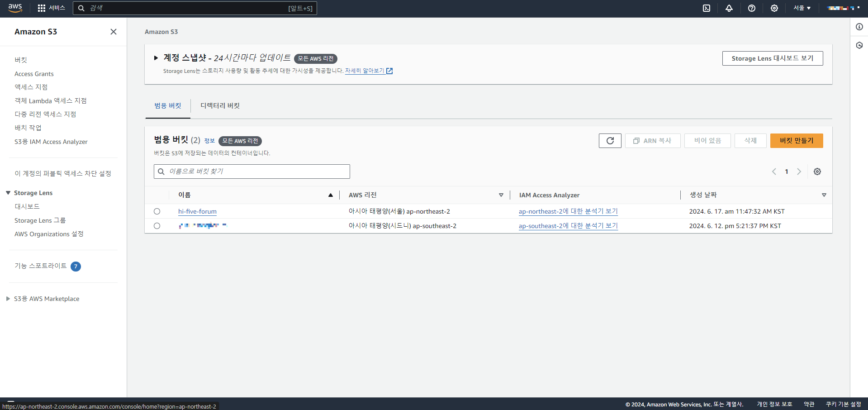Image resolution: width=868 pixels, height=410 pixels.
Task: Open ap-northeast-2에 대한 분석기 보기 link
Action: point(568,211)
